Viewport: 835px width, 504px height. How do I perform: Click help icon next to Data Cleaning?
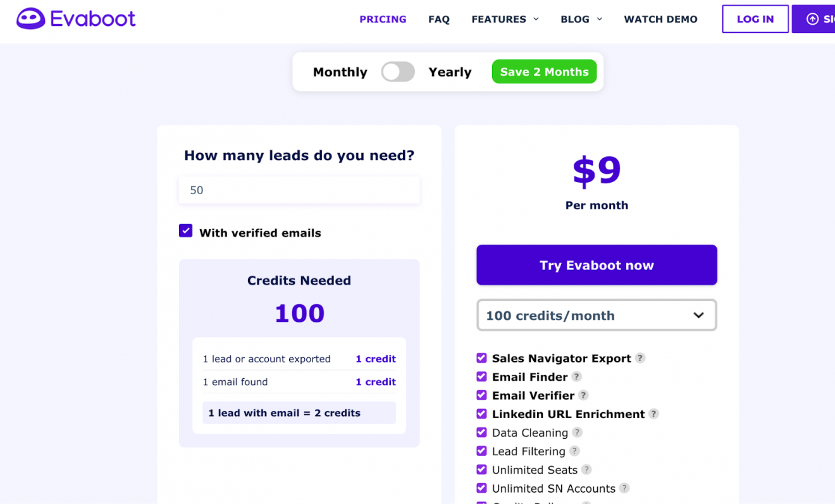point(577,433)
